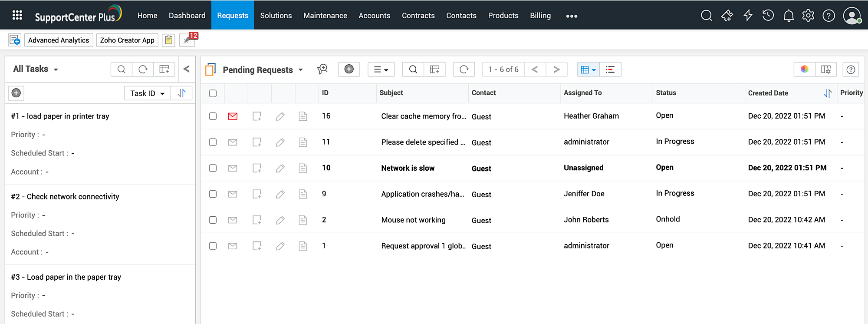The width and height of the screenshot is (868, 324).
Task: Click the multicolor color palette icon
Action: click(x=805, y=69)
